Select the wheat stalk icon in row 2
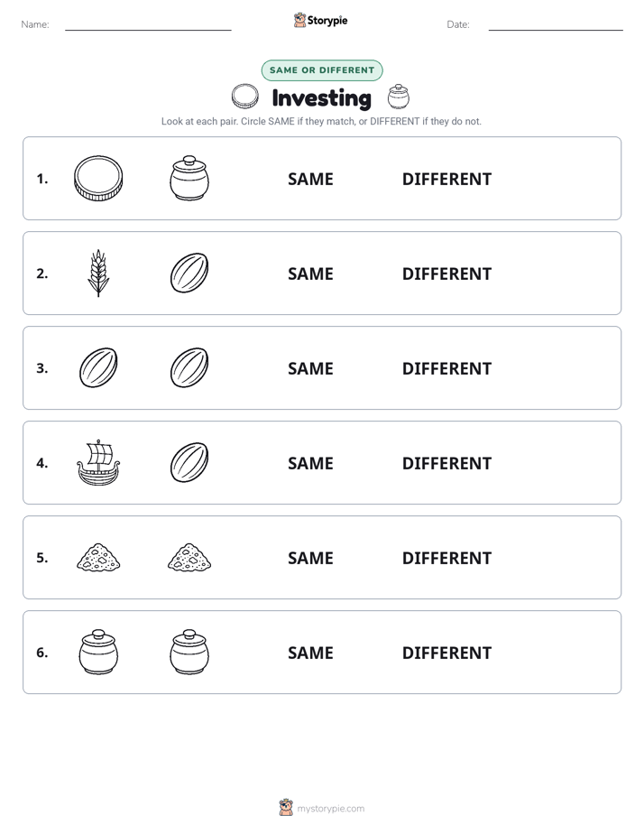Screen dimensions: 644x834 point(98,273)
